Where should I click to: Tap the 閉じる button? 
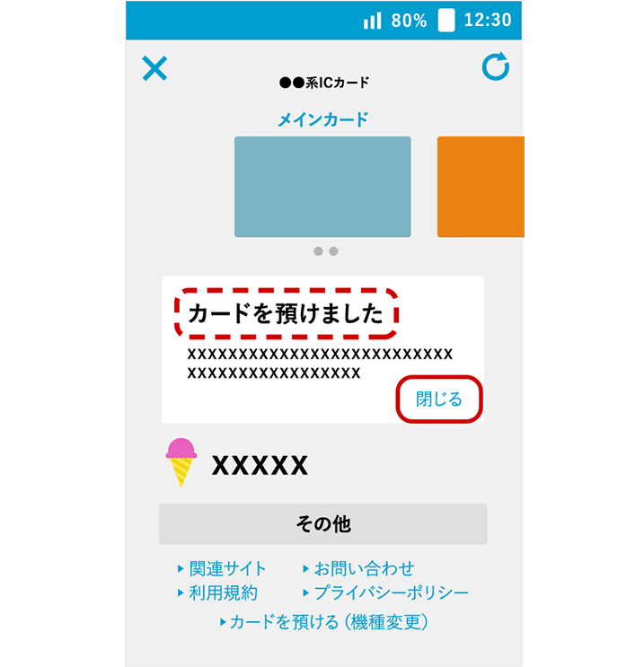point(439,399)
